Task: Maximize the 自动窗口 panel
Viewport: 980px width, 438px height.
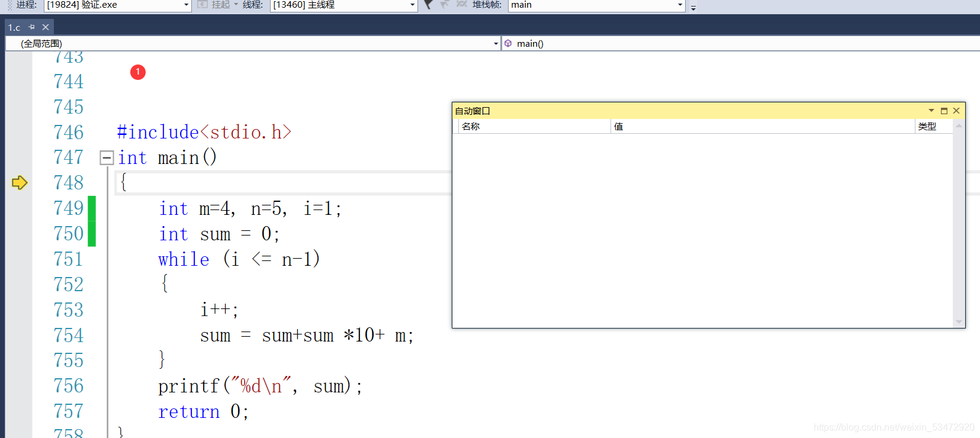Action: click(x=944, y=111)
